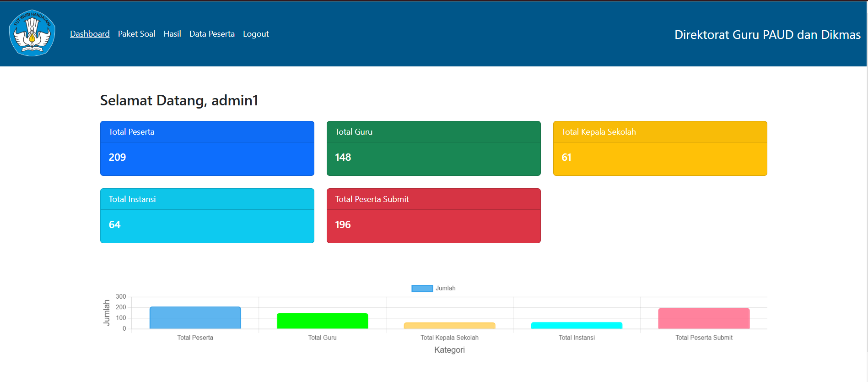Screen dimensions: 868x382
Task: Navigate to Data Peserta
Action: click(x=212, y=34)
